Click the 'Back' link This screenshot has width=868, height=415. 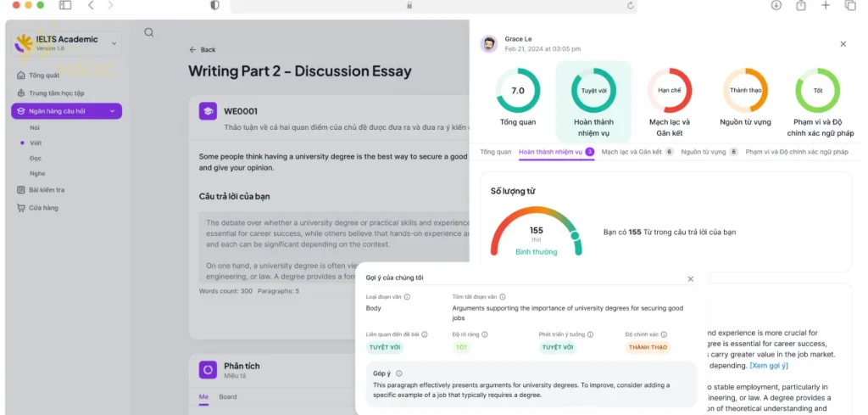click(x=203, y=50)
